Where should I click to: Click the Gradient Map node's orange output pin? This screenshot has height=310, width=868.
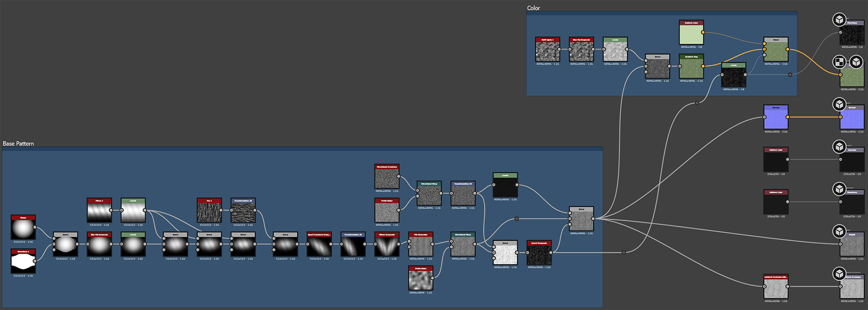pos(703,66)
